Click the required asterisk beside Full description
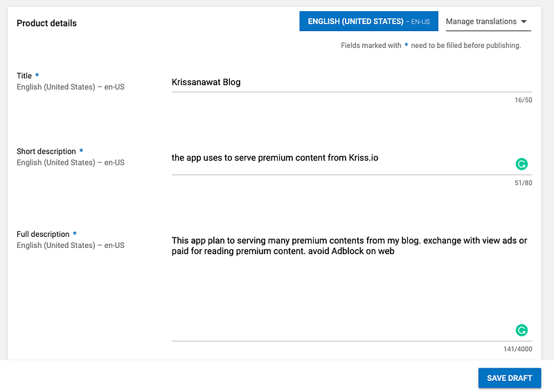Viewport: 554px width, 392px height. click(x=75, y=234)
